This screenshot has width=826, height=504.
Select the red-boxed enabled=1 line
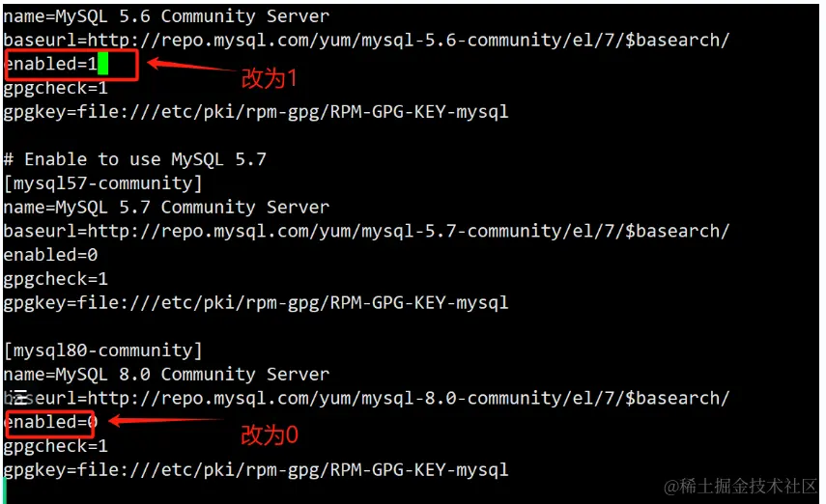[55, 65]
